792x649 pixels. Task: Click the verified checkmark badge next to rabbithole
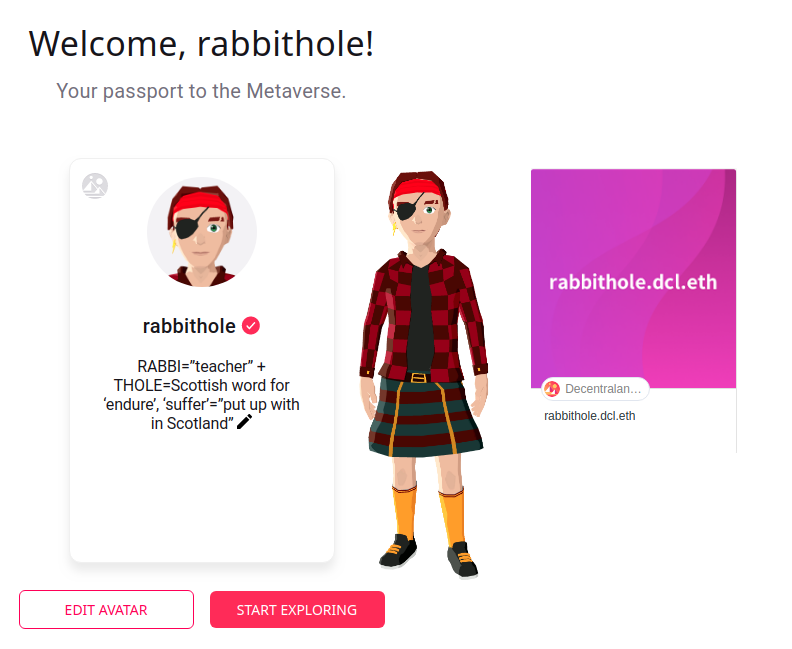pos(251,326)
